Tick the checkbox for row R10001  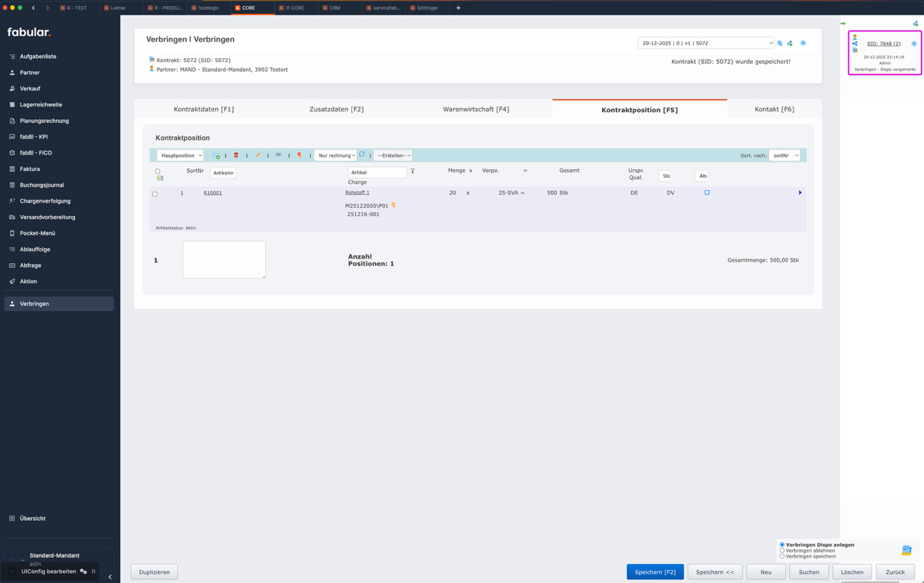click(x=155, y=194)
